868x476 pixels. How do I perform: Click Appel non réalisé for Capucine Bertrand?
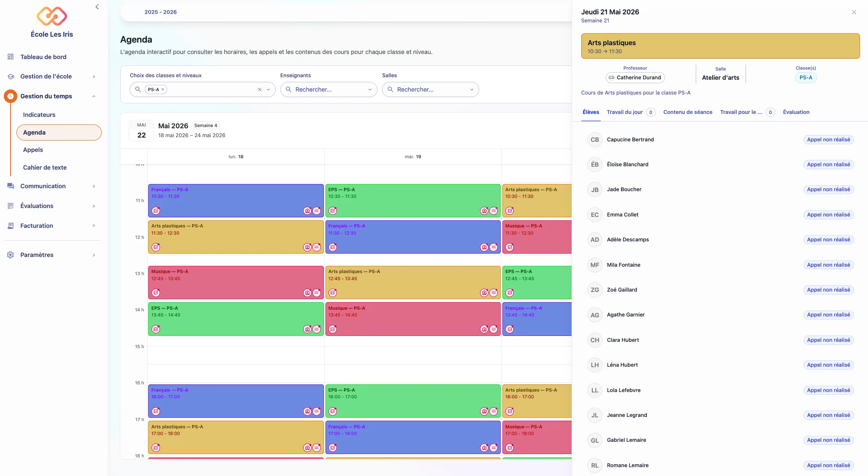(828, 140)
